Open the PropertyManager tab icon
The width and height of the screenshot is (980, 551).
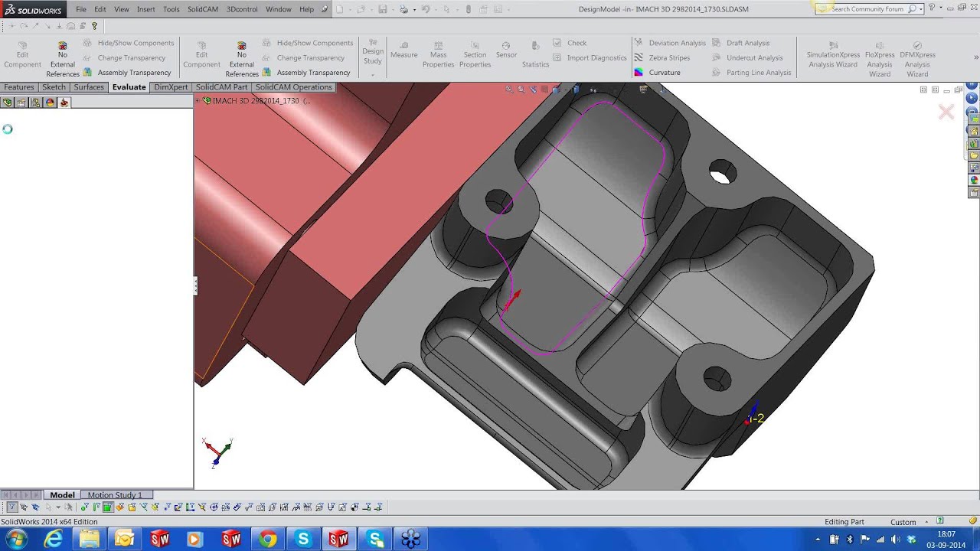pyautogui.click(x=21, y=102)
